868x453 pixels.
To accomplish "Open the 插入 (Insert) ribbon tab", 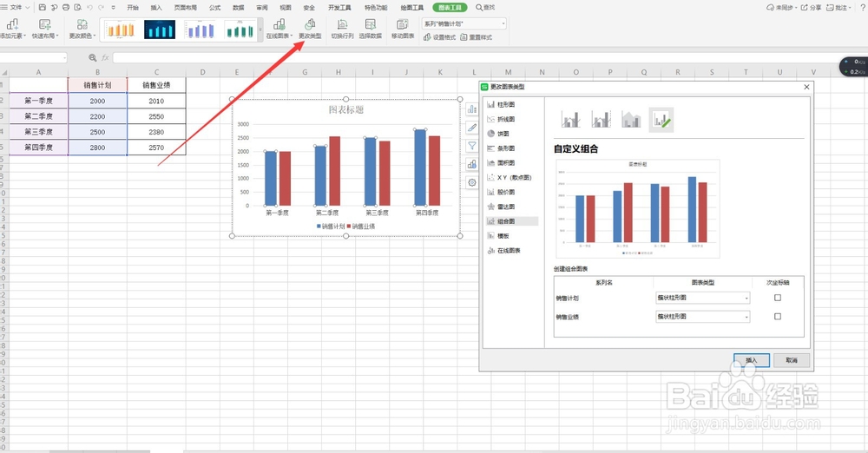I will point(156,8).
